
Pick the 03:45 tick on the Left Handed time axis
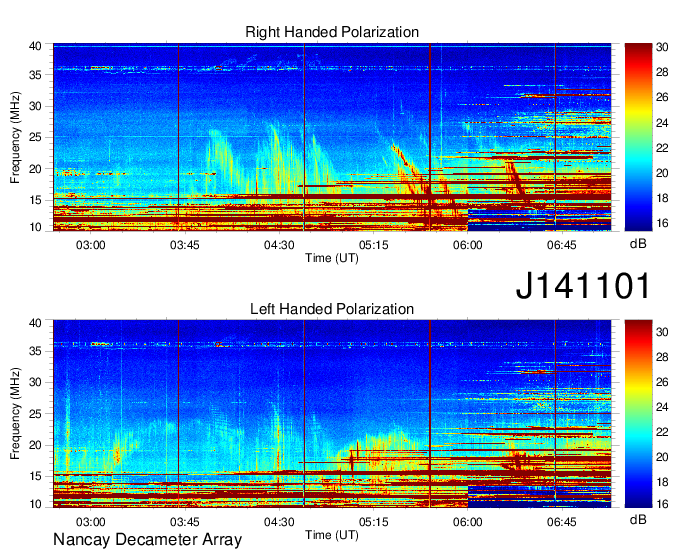(x=185, y=522)
